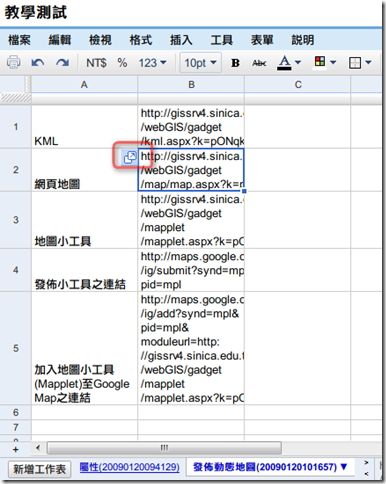This screenshot has width=386, height=484.
Task: Click the print icon
Action: click(13, 62)
